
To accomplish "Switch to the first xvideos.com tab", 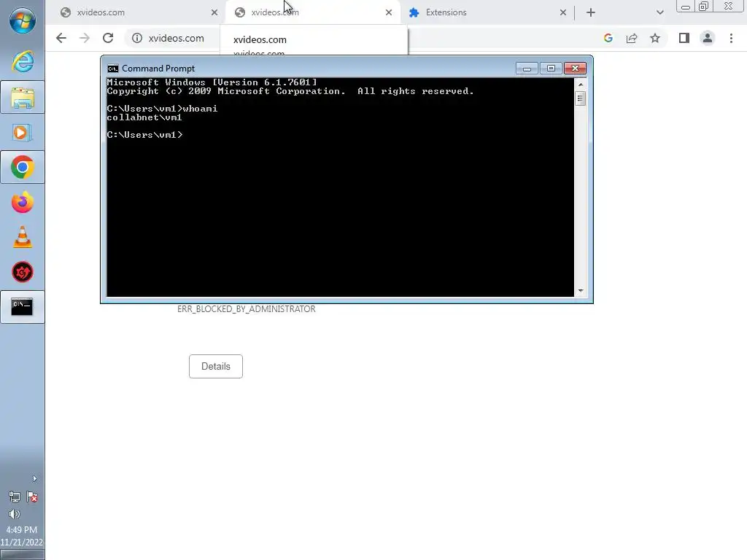I will [x=136, y=12].
